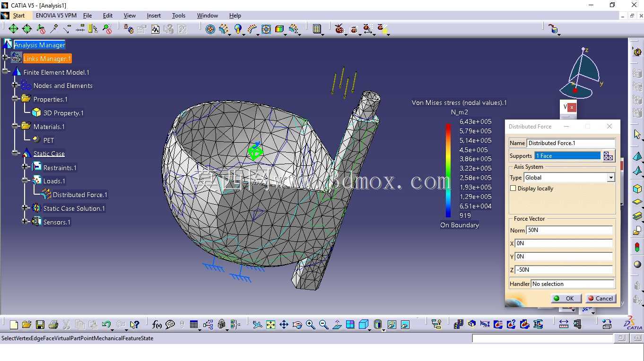This screenshot has height=361, width=644.
Task: Click the supports selection button beside 1 Face
Action: 609,156
